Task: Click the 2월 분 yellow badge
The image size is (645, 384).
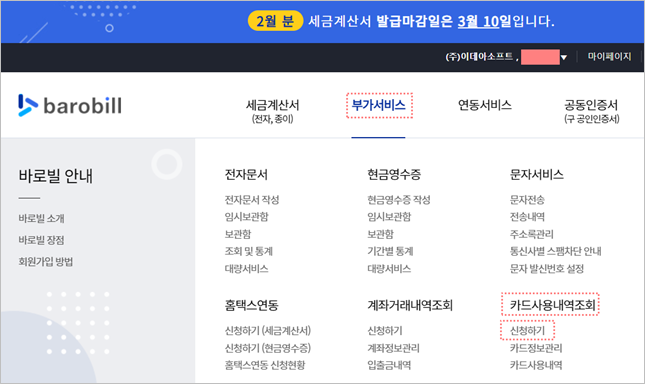Action: pyautogui.click(x=275, y=21)
